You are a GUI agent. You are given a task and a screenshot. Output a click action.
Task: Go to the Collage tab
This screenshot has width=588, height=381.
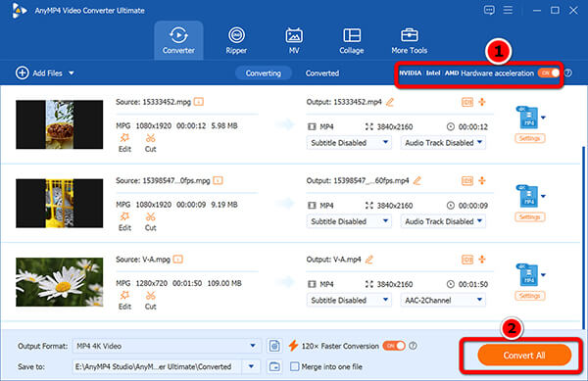(352, 40)
